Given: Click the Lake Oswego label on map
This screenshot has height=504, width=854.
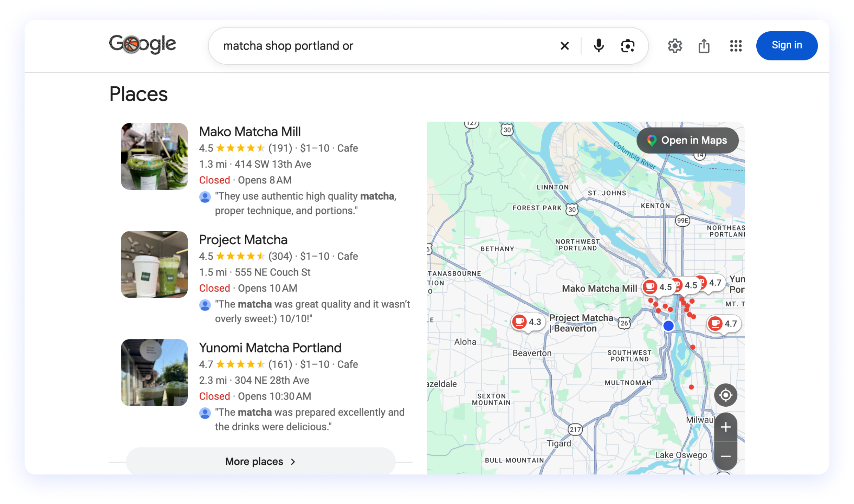Looking at the screenshot, I should (681, 455).
